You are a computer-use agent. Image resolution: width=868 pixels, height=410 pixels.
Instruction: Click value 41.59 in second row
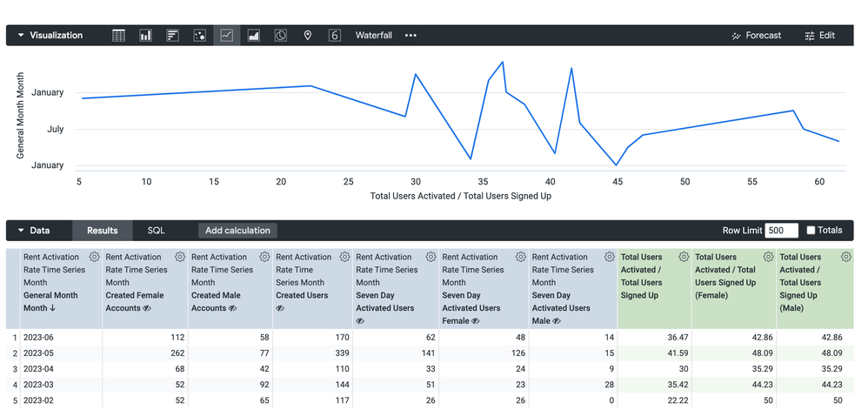[678, 353]
